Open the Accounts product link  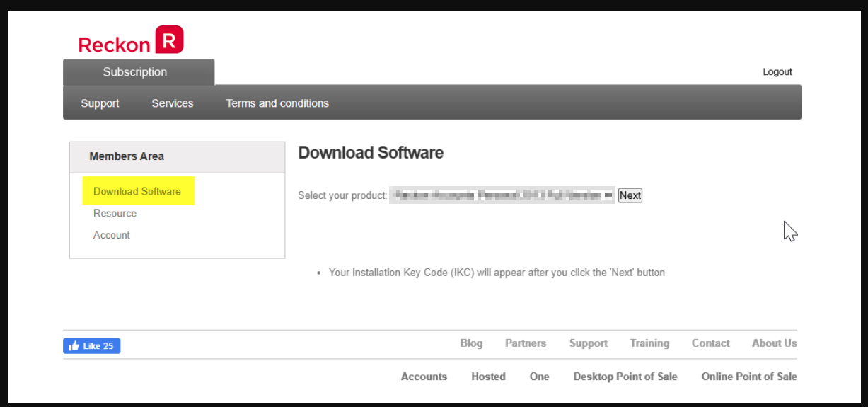click(x=424, y=377)
